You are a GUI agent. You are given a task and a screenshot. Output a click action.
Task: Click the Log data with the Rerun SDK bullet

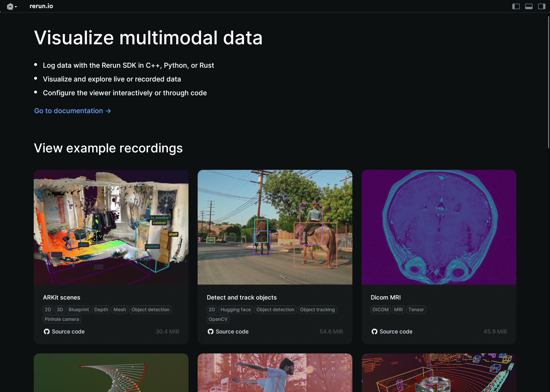click(x=129, y=65)
